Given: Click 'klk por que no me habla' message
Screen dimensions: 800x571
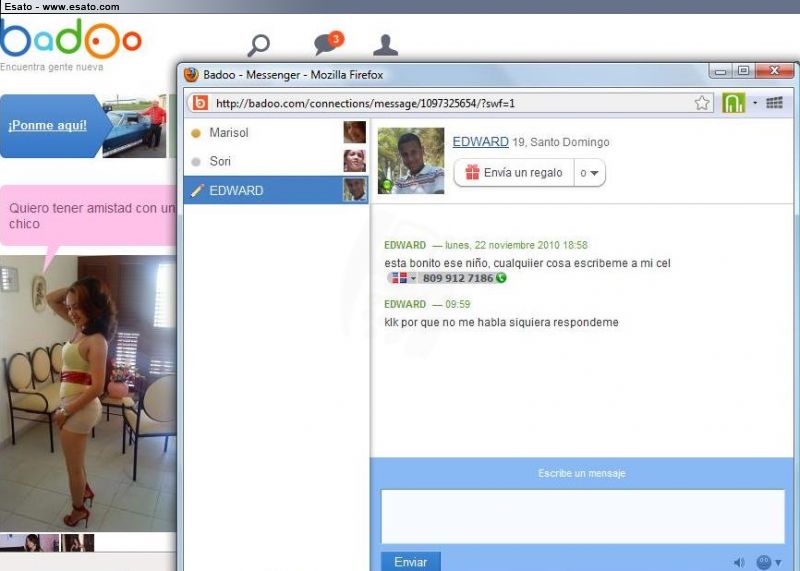Looking at the screenshot, I should click(501, 322).
